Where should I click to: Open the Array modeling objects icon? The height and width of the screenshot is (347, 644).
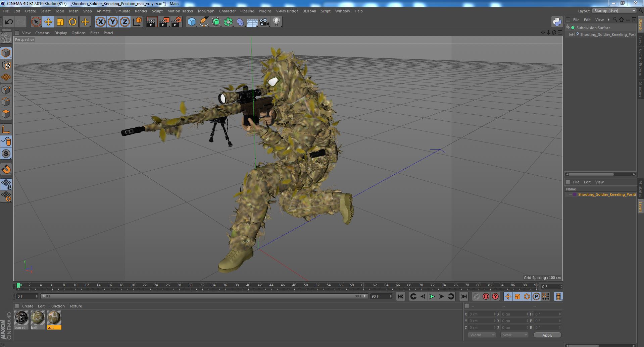coord(228,22)
